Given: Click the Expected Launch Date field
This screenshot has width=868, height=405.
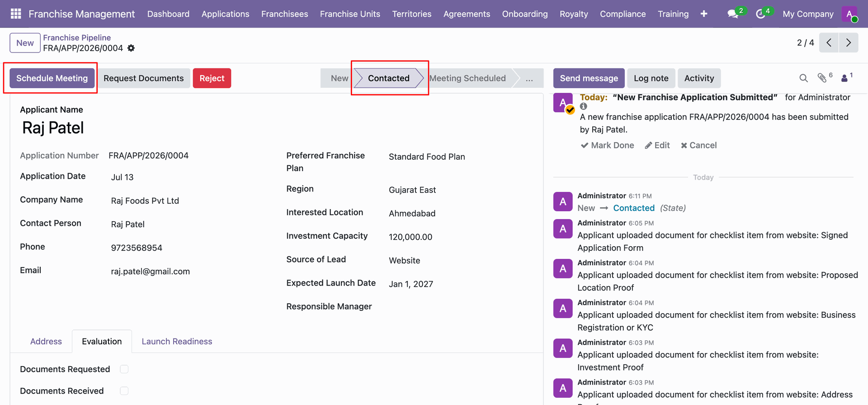Looking at the screenshot, I should pos(411,284).
